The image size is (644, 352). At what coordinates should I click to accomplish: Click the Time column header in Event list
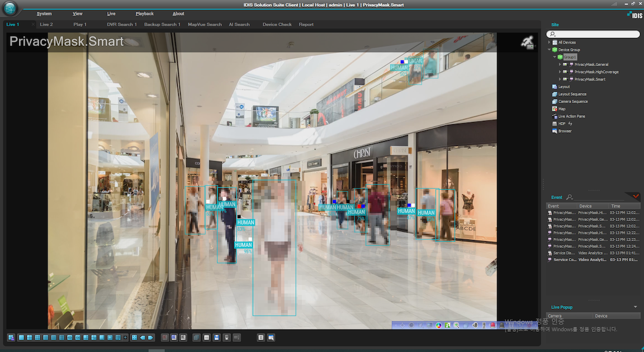[x=615, y=206]
